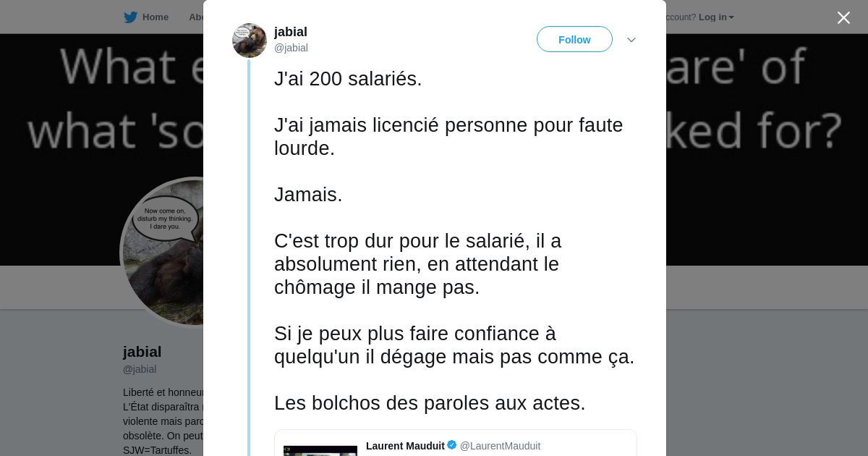
Task: Open the Log in dropdown
Action: coord(716,17)
